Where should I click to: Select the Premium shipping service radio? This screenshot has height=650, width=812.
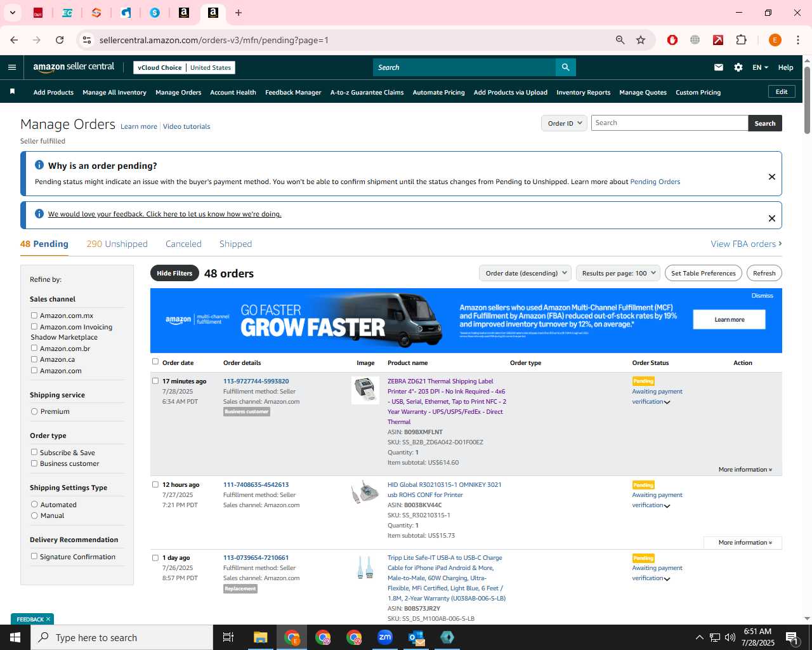[34, 411]
